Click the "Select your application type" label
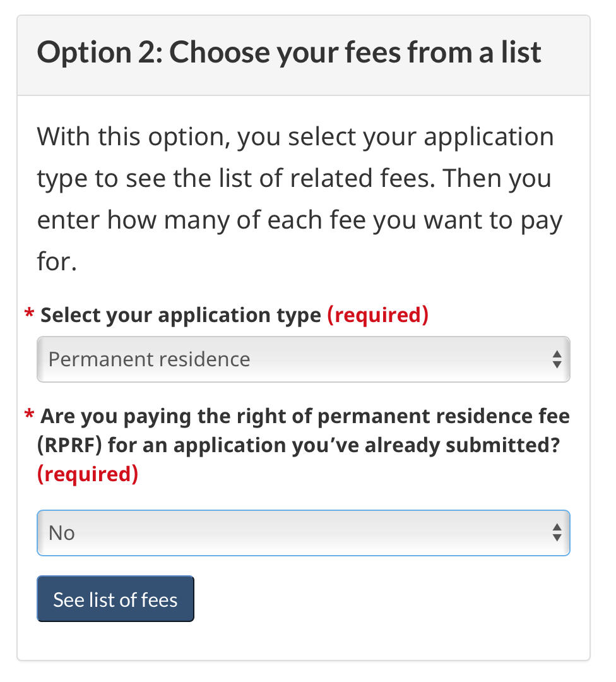Image resolution: width=616 pixels, height=682 pixels. tap(181, 314)
